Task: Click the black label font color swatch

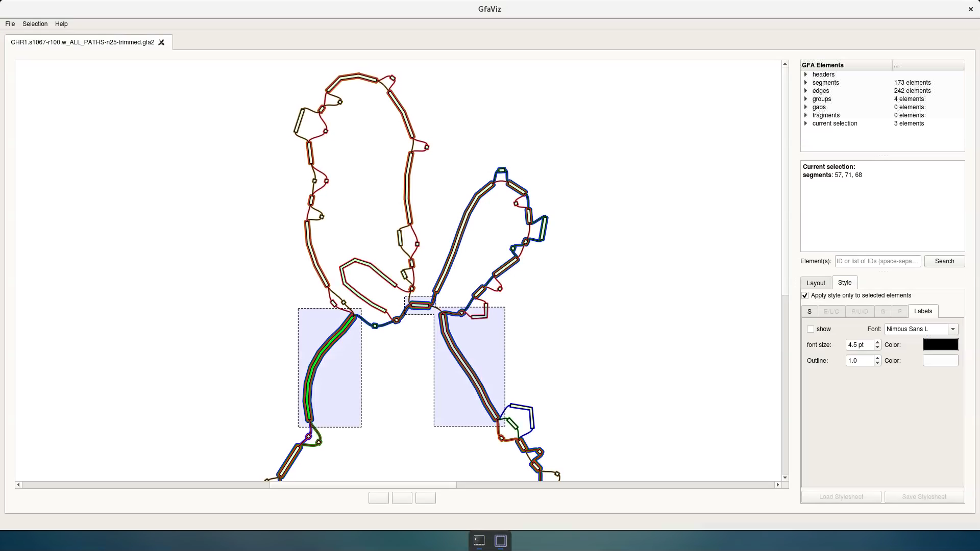Action: click(x=940, y=345)
